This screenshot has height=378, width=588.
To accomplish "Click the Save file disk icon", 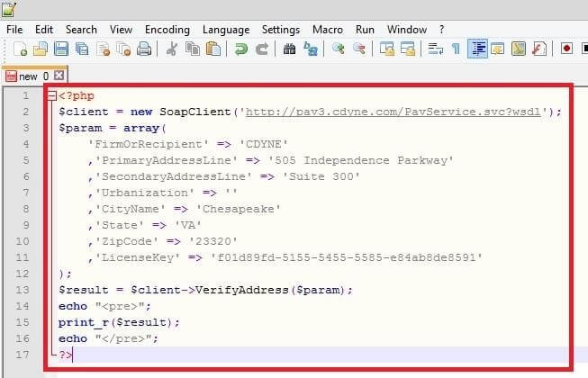I will click(61, 49).
